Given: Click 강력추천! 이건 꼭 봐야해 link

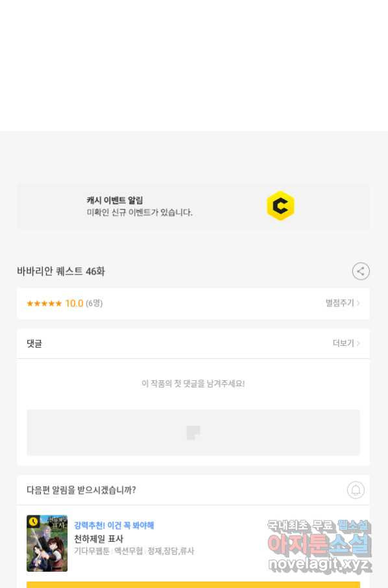Looking at the screenshot, I should click(114, 526).
